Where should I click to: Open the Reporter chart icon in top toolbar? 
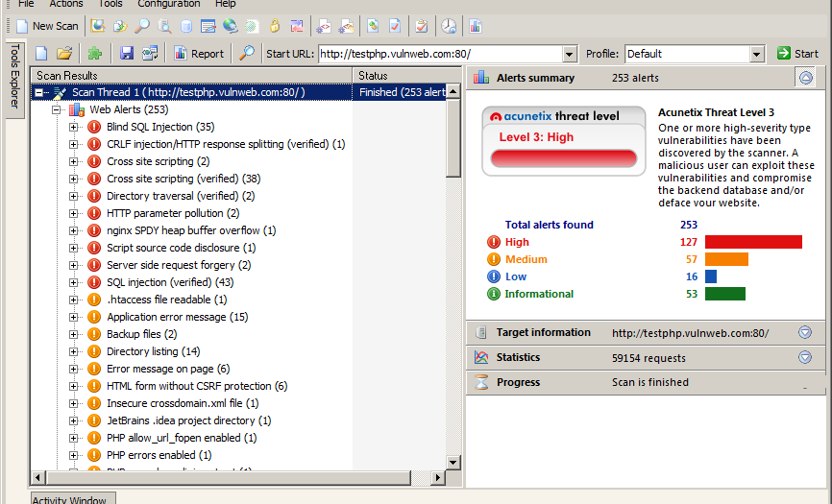476,25
